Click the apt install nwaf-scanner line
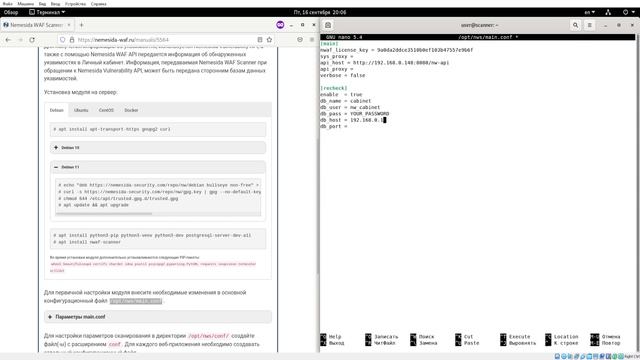 pyautogui.click(x=87, y=242)
